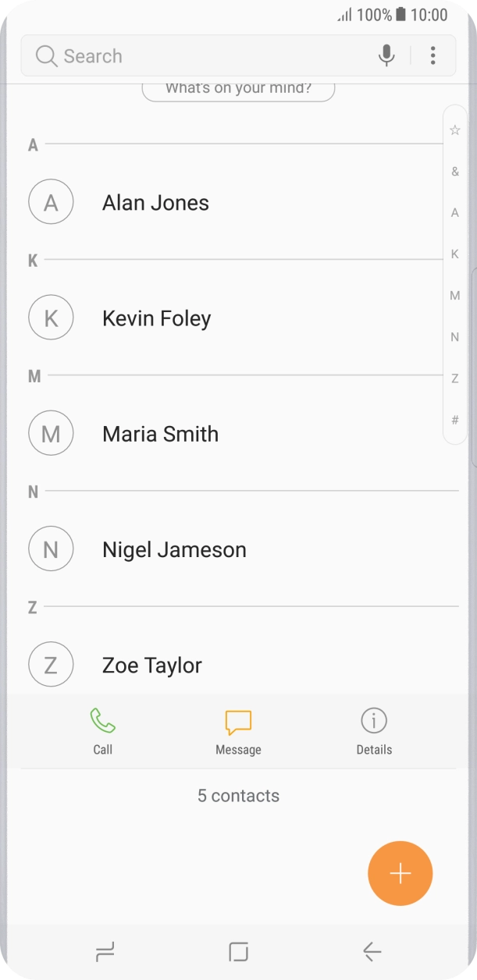477x980 pixels.
Task: Jump to letter M in index bar
Action: [455, 296]
